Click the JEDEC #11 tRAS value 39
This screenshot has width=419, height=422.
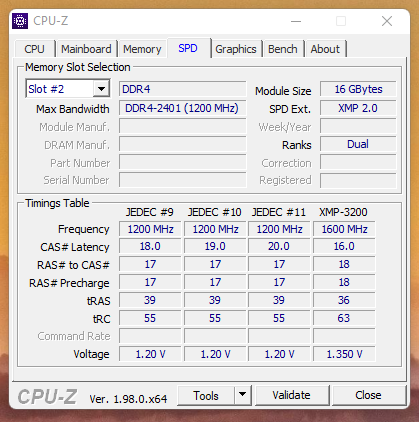tap(279, 300)
